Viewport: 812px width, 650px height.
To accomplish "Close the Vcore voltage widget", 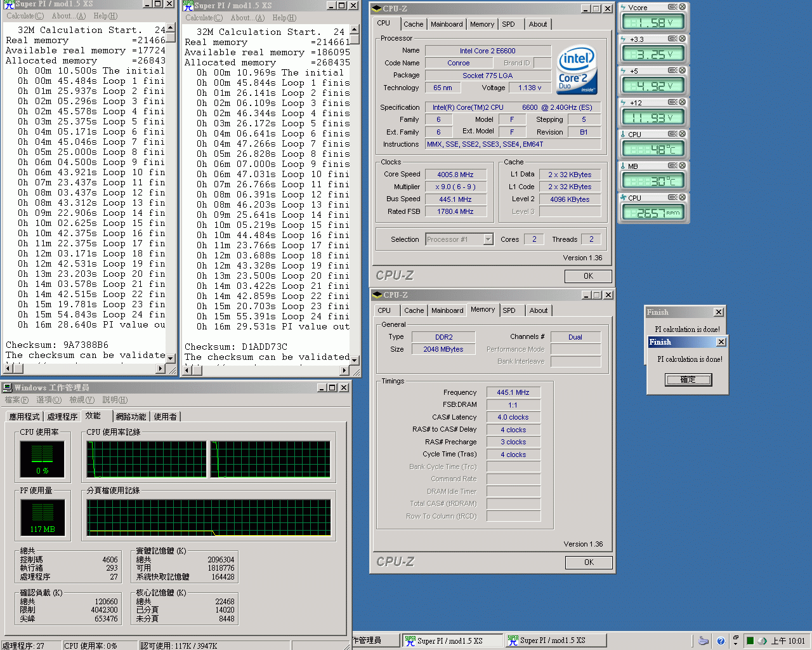I will [683, 7].
